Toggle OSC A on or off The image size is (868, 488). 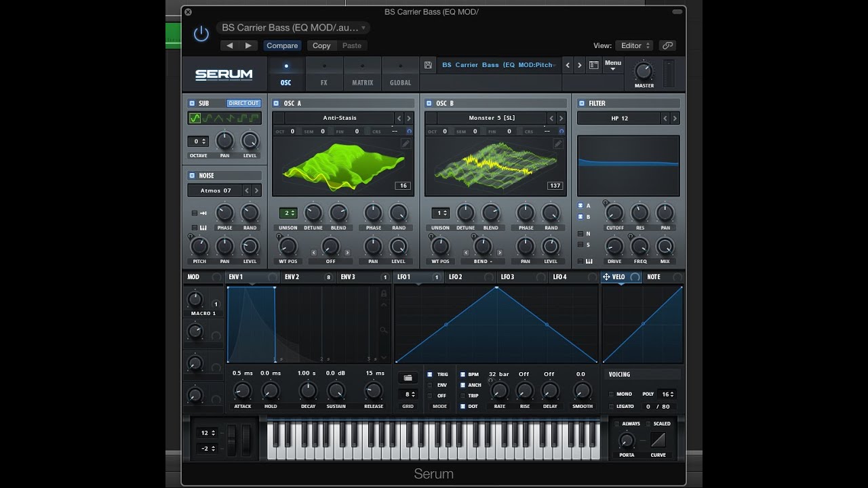click(277, 103)
